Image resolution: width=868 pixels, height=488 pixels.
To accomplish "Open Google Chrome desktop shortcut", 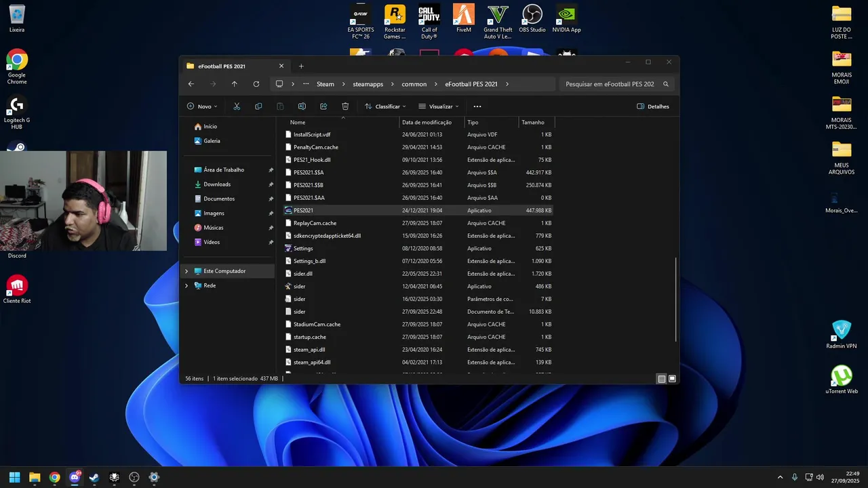I will 17,67.
